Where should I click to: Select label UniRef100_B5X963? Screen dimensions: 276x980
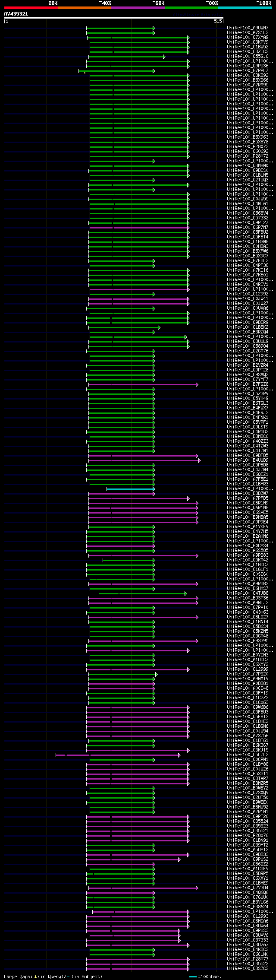coord(248,137)
